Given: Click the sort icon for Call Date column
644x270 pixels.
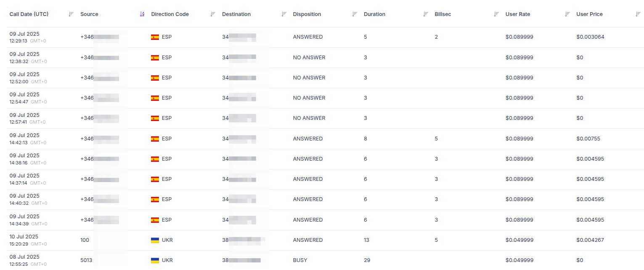Looking at the screenshot, I should (71, 14).
